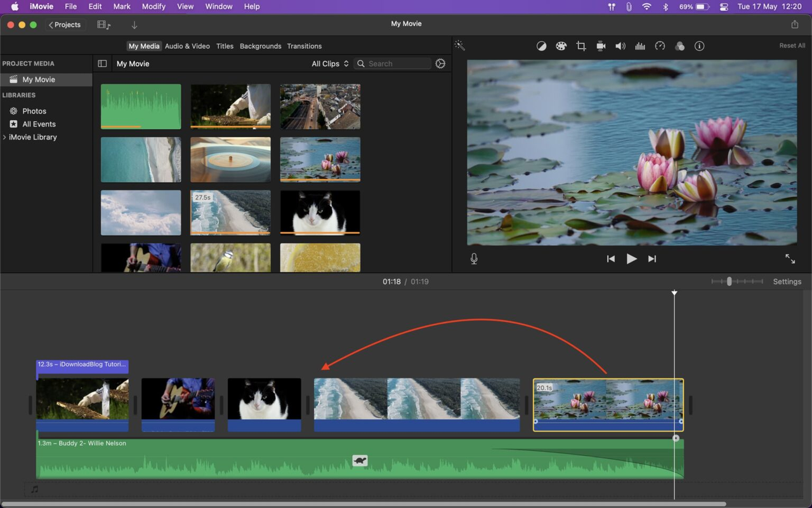The width and height of the screenshot is (812, 508).
Task: Click the Clip Filter effects icon
Action: click(679, 46)
